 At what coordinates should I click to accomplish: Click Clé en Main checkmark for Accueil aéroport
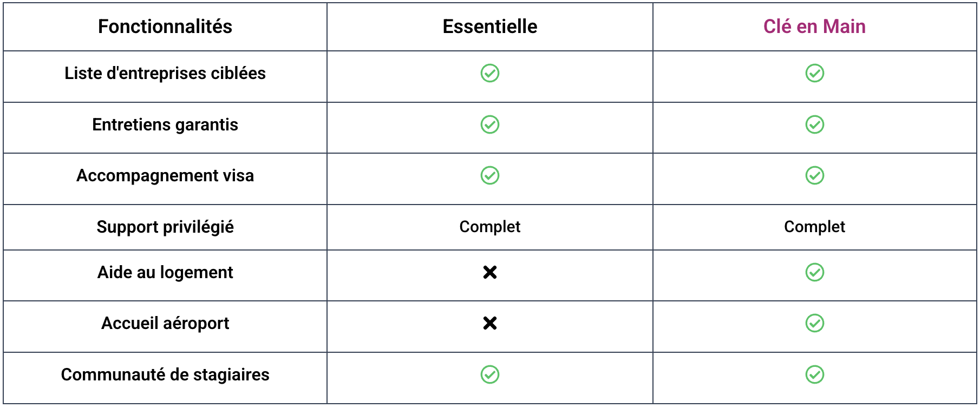coord(814,323)
